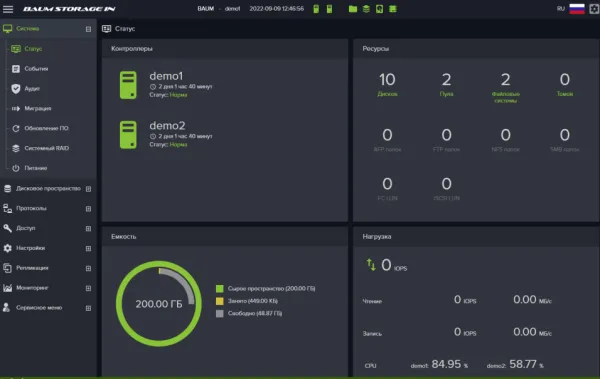
Task: Expand the Сервисное меню section
Action: pyautogui.click(x=88, y=308)
